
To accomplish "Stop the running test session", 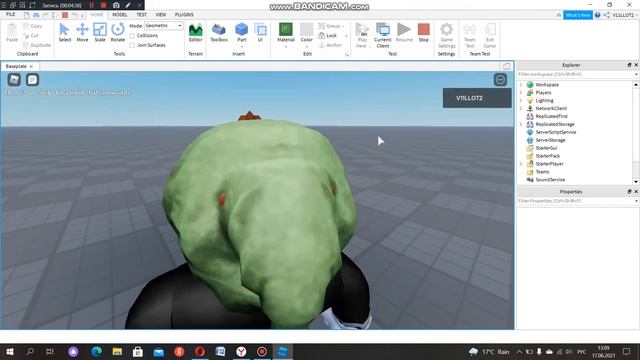I will (424, 33).
